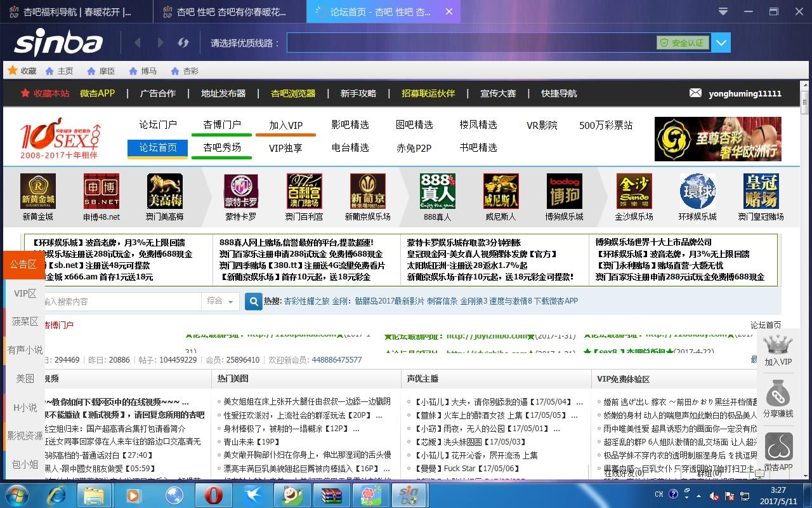This screenshot has height=508, width=812.
Task: Open mail via the envelope icon beside yonghuming11111
Action: (x=696, y=93)
